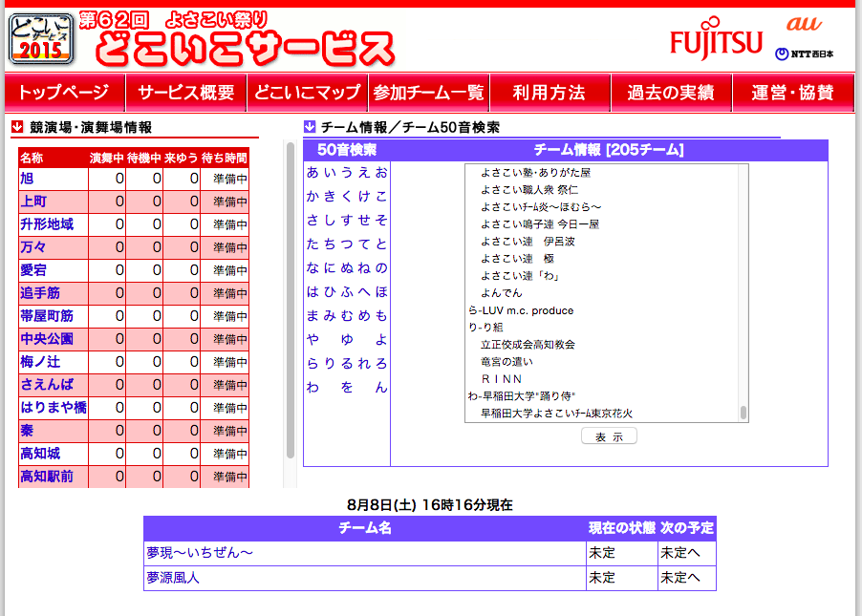Search teams starting with こ
The width and height of the screenshot is (862, 616).
click(x=381, y=196)
